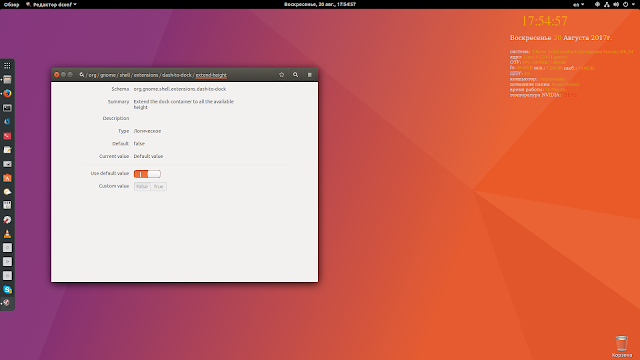The image size is (640, 360).
Task: Select False for Custom value
Action: click(142, 187)
